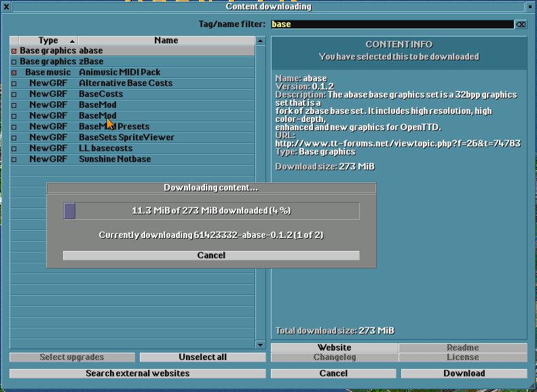Open the Website button for abase

point(334,347)
